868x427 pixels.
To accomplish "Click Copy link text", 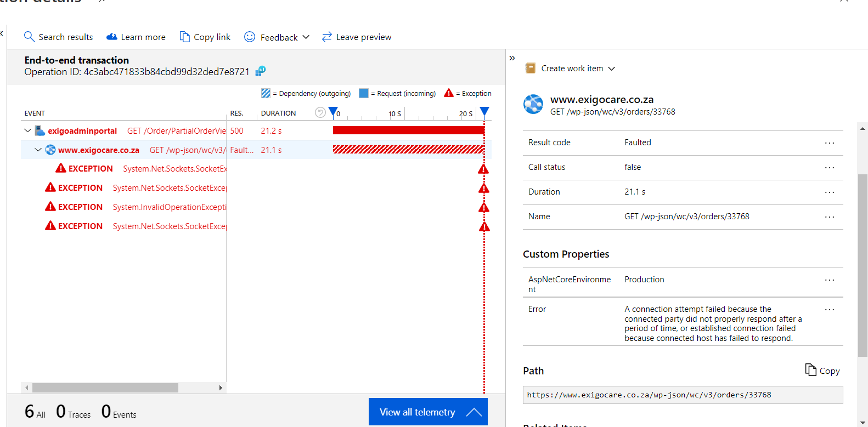I will pos(212,37).
